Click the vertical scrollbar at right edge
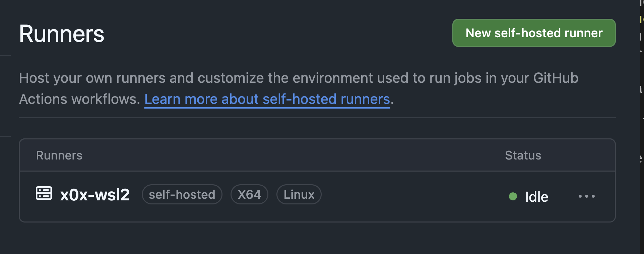This screenshot has height=254, width=644. 642,134
